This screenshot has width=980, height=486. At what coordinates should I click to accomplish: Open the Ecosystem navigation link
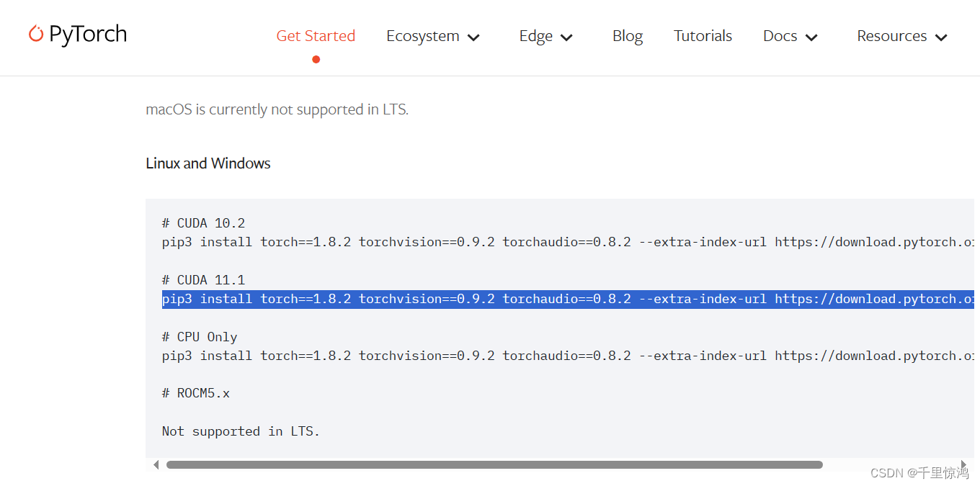click(423, 35)
